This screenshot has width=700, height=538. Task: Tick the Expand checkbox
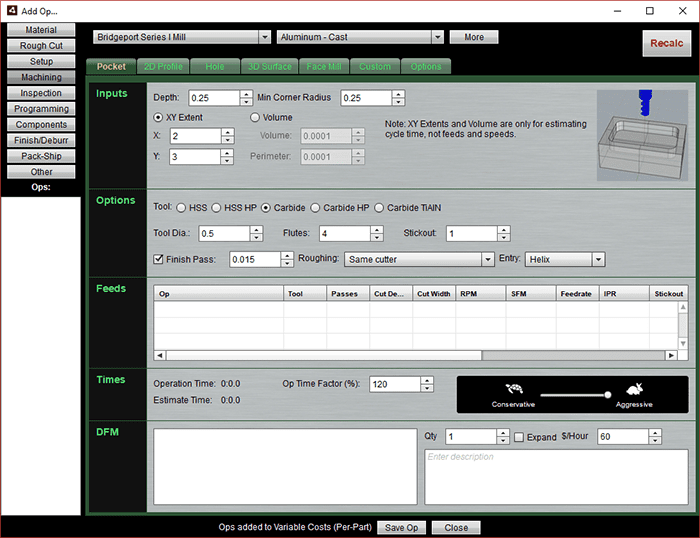pos(518,437)
